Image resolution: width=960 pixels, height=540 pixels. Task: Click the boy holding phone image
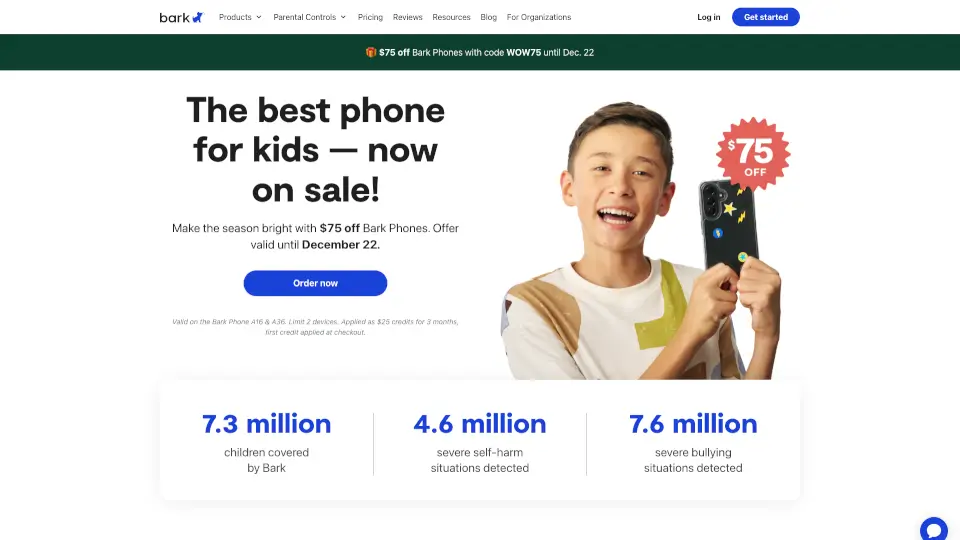coord(640,241)
